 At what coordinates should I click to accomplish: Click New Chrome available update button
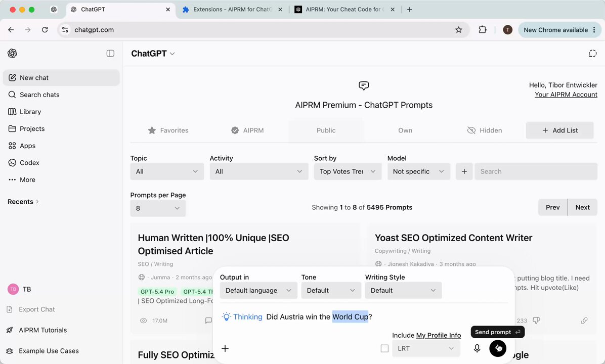point(559,30)
